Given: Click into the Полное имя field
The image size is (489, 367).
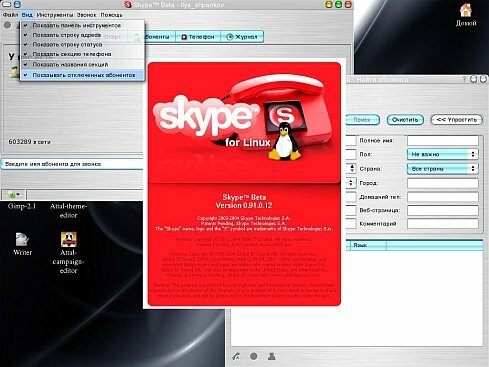Looking at the screenshot, I should 443,140.
